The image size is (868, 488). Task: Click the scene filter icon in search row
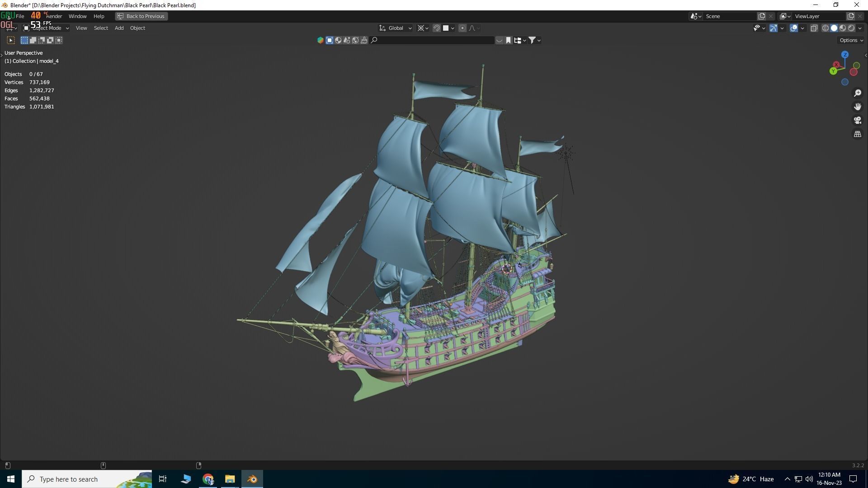click(347, 40)
